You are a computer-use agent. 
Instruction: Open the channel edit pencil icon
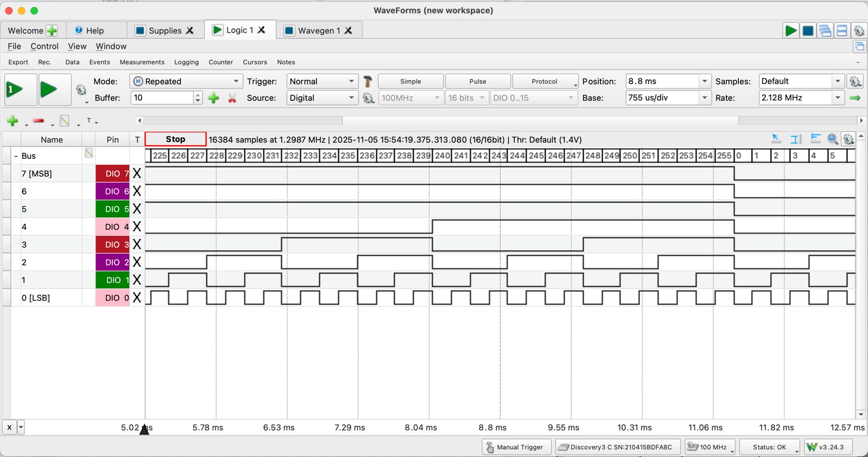coord(65,121)
